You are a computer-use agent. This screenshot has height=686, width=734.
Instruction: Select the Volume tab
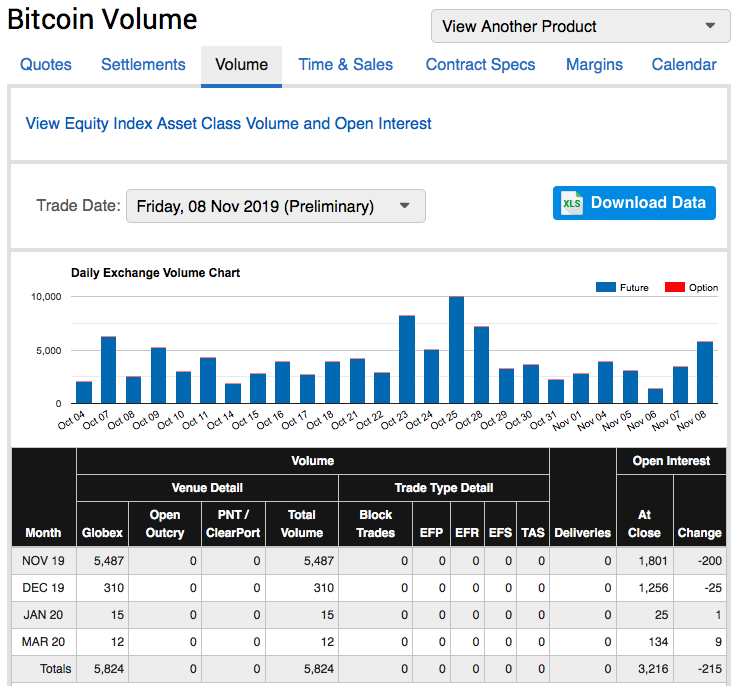coord(241,65)
